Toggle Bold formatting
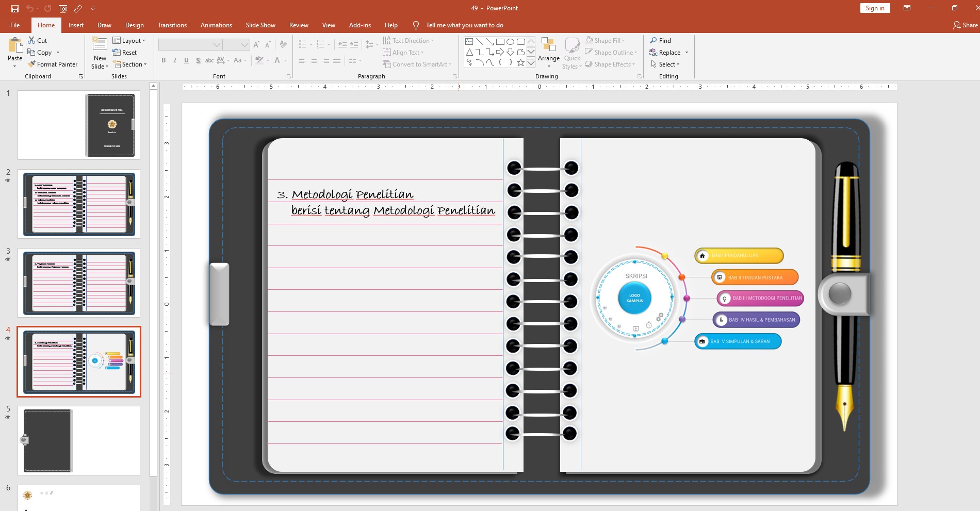The width and height of the screenshot is (980, 511). (164, 60)
